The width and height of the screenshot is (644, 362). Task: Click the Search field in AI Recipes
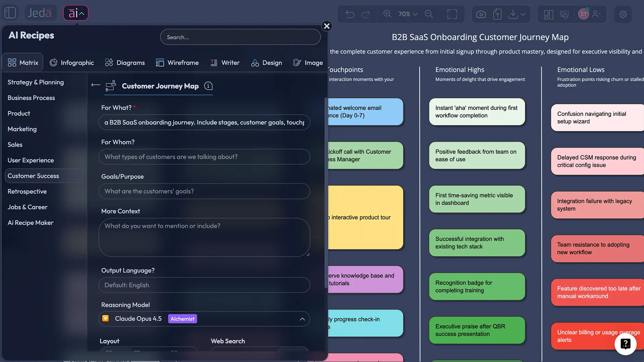coord(240,37)
